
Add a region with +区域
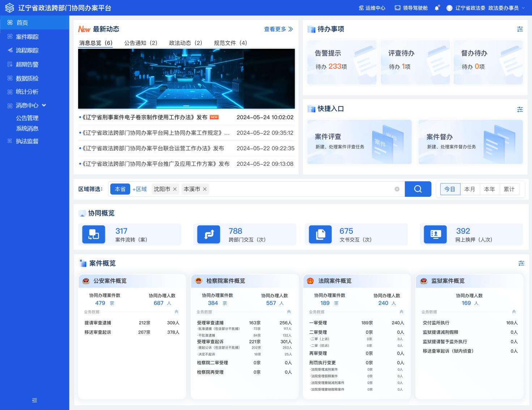(x=140, y=189)
